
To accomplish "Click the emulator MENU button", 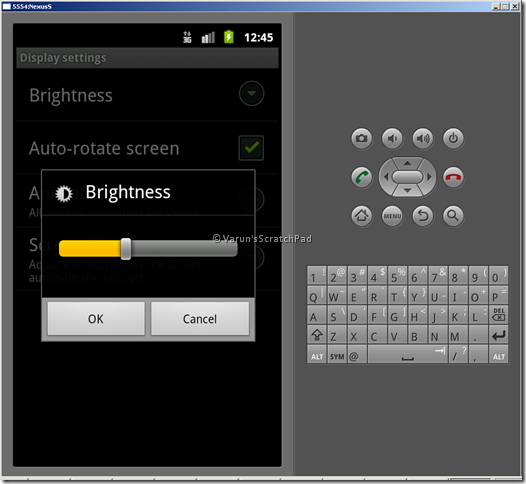I will point(392,216).
